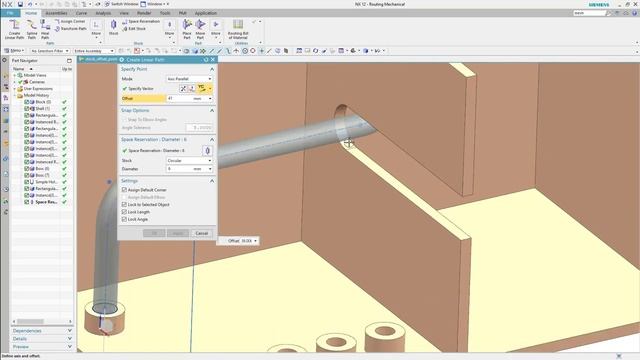The width and height of the screenshot is (640, 360).
Task: Click the stock icon beside Space Reservation
Action: coord(207,151)
